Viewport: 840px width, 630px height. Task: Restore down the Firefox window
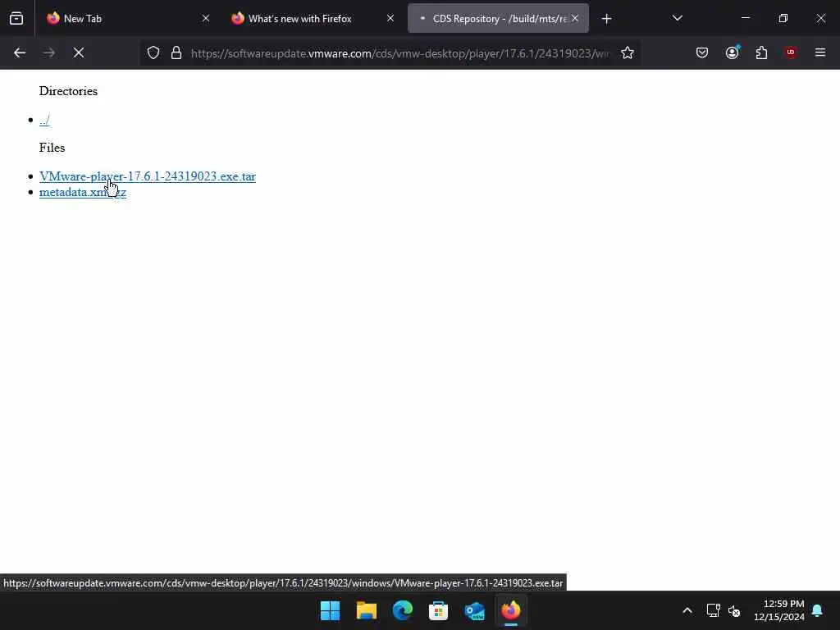click(783, 18)
